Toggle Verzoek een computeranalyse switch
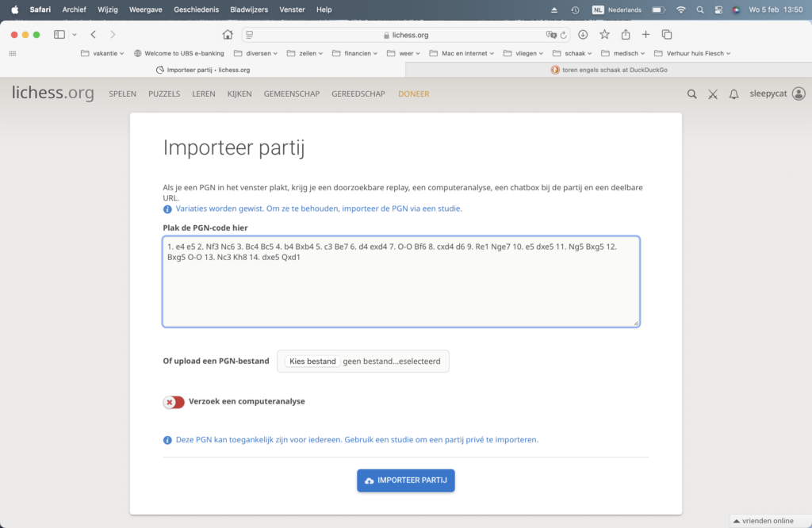812x528 pixels. pos(174,402)
